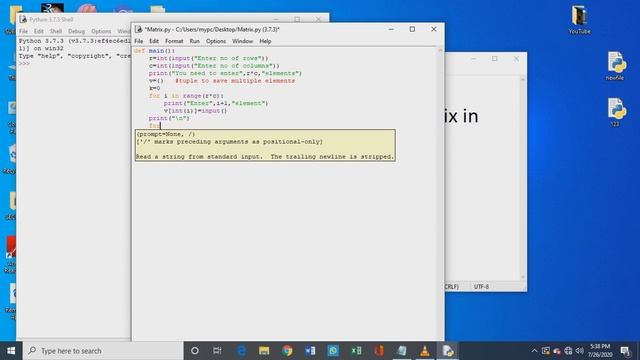The width and height of the screenshot is (640, 360).
Task: Click the Python 3.7.3 Shell title bar icon
Action: click(x=23, y=19)
